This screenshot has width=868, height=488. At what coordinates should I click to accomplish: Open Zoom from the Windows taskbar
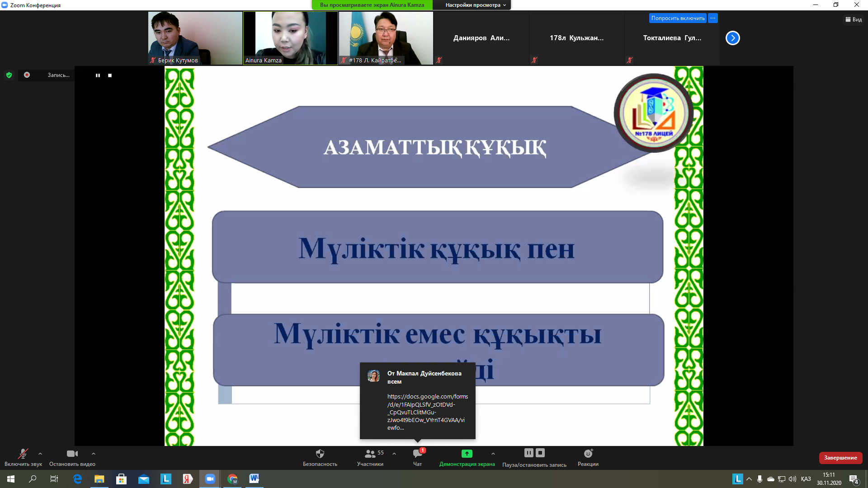pos(210,479)
